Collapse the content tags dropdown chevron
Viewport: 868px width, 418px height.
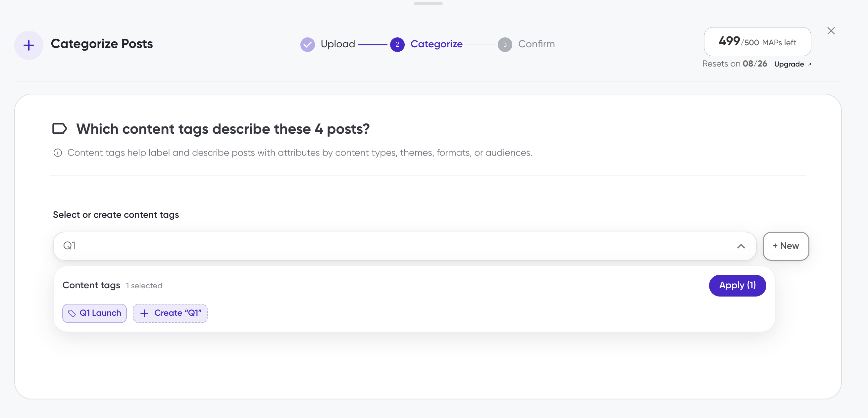click(741, 246)
